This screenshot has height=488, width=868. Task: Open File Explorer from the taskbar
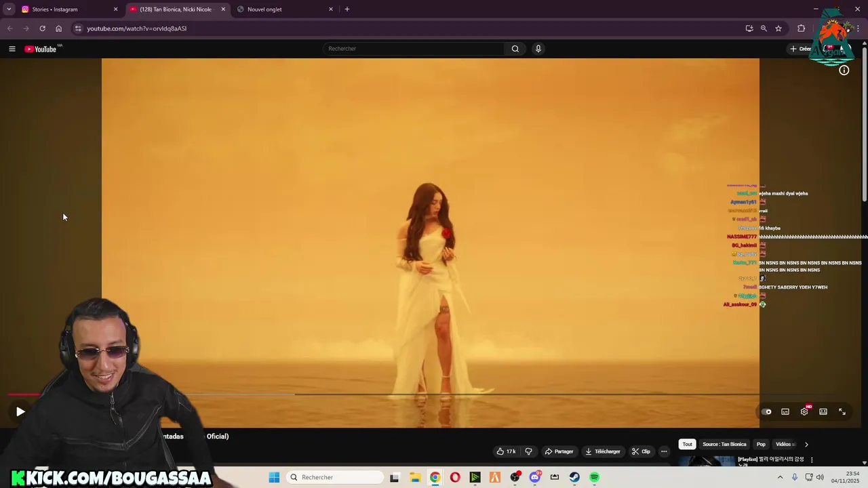[415, 477]
